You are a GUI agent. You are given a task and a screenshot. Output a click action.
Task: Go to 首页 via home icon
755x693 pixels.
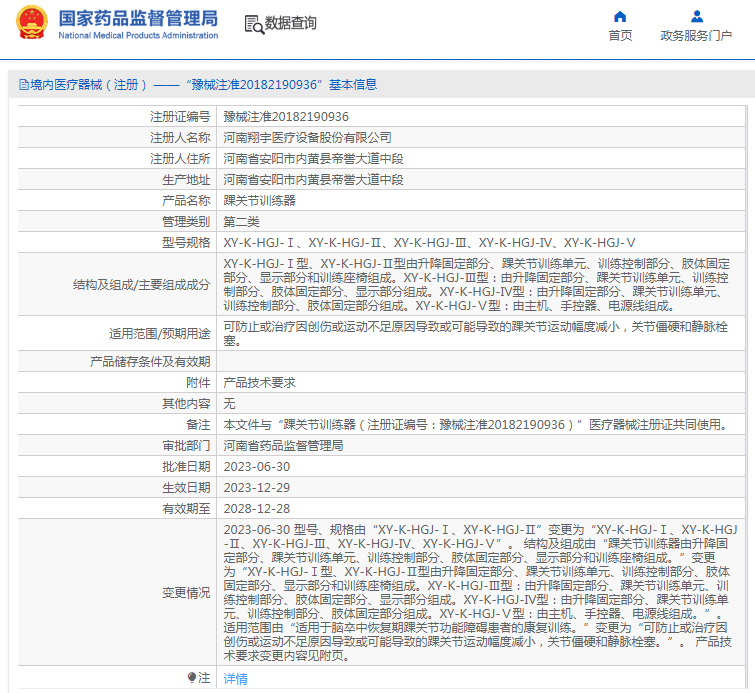tap(620, 17)
